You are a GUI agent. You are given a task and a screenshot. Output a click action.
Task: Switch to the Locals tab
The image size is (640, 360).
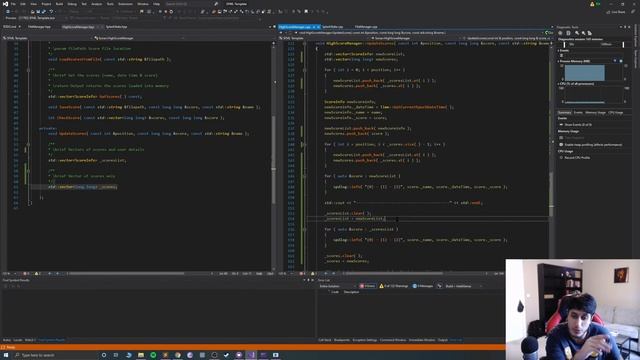click(18, 340)
